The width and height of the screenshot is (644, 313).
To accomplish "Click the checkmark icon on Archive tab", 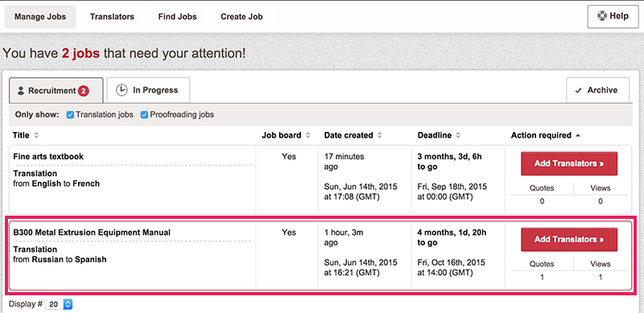I will tap(579, 91).
